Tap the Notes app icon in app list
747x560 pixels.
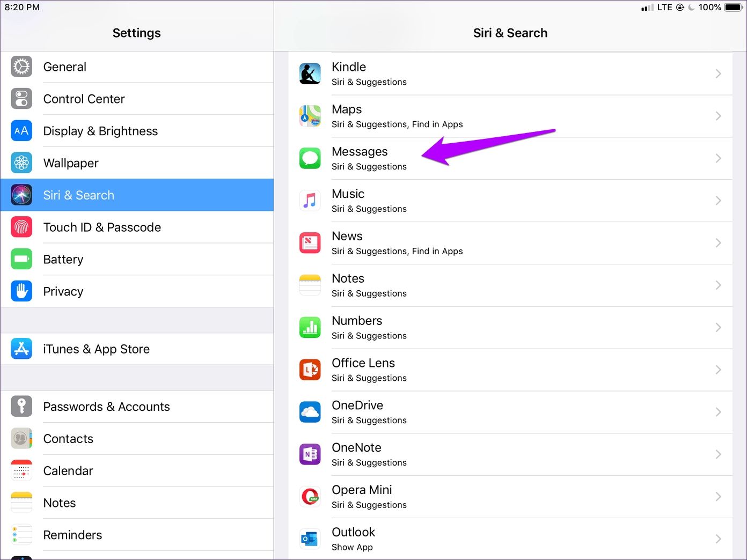310,285
